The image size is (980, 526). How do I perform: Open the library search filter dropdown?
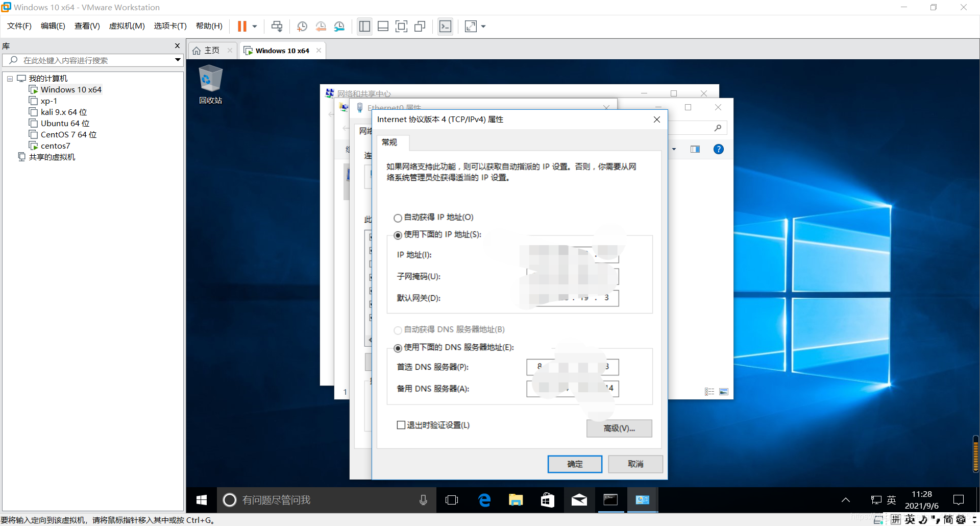click(x=178, y=60)
